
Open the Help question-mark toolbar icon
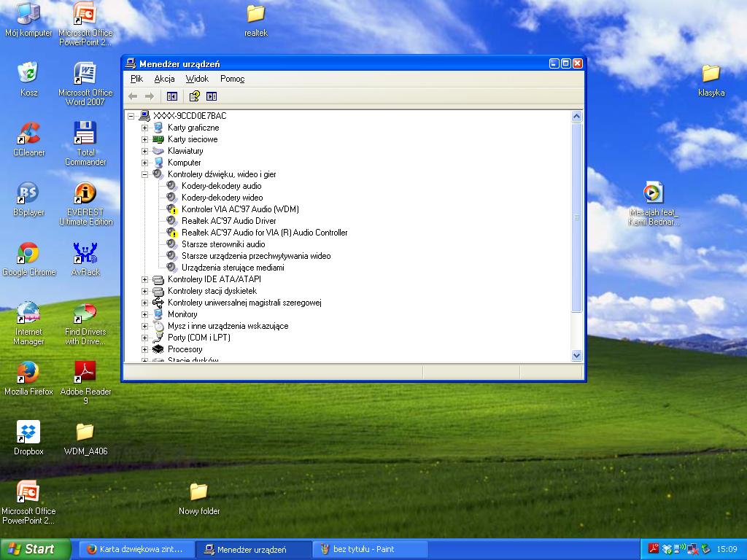pyautogui.click(x=194, y=96)
